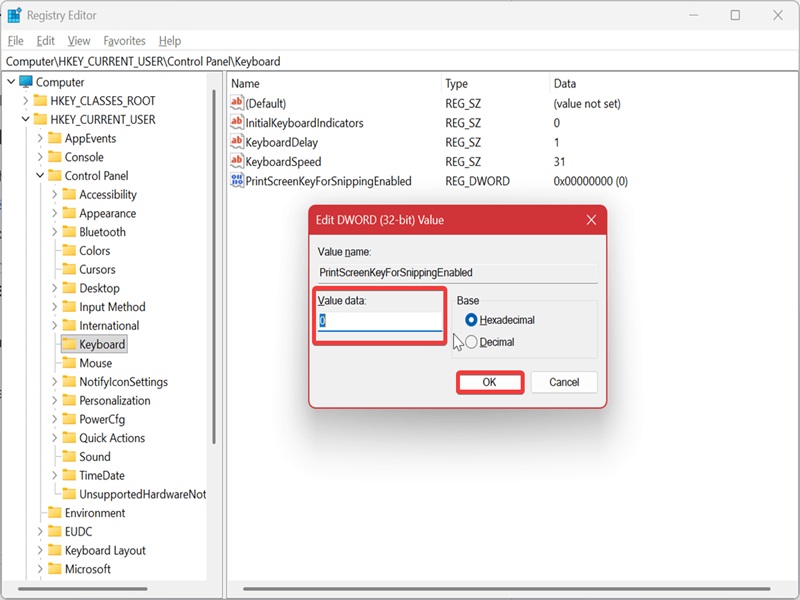Click the registry address bar path
Screen dimensions: 800x600
tap(143, 61)
